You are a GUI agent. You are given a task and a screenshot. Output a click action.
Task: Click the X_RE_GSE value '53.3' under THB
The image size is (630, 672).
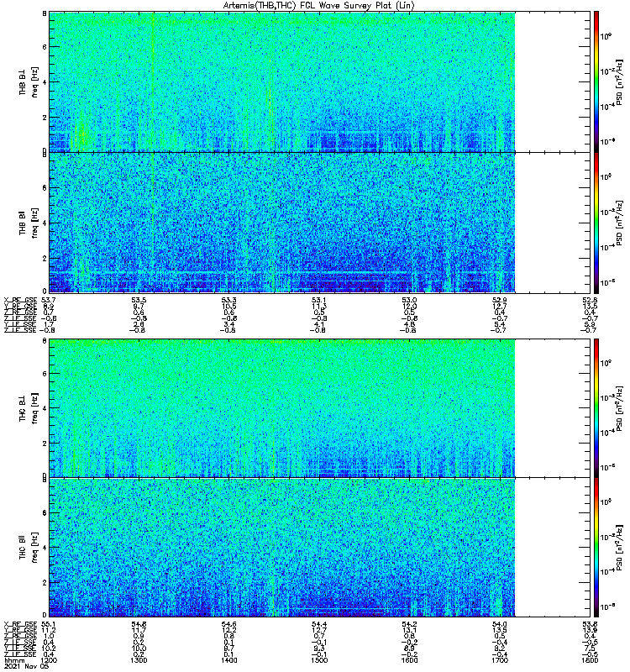(x=228, y=300)
